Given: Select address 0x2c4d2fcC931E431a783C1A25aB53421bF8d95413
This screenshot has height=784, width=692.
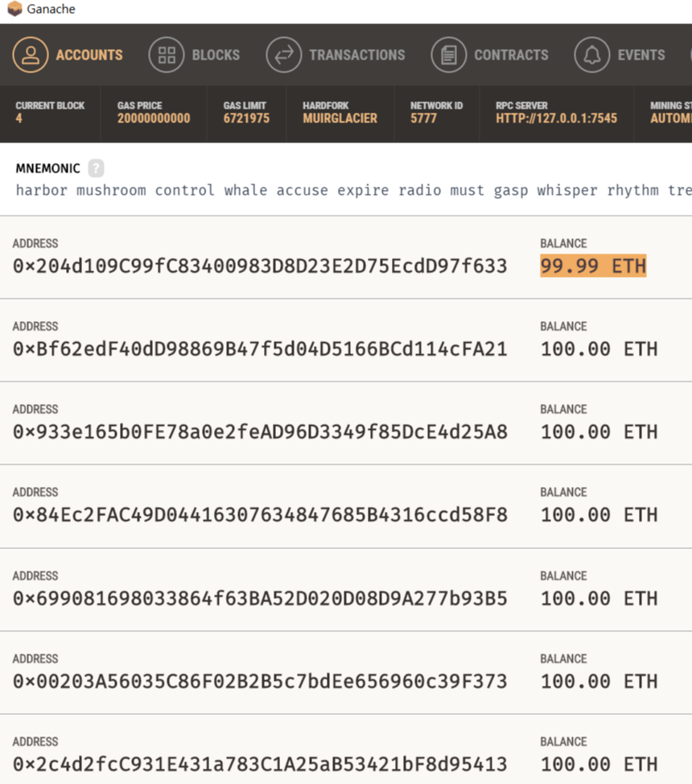Looking at the screenshot, I should (260, 765).
